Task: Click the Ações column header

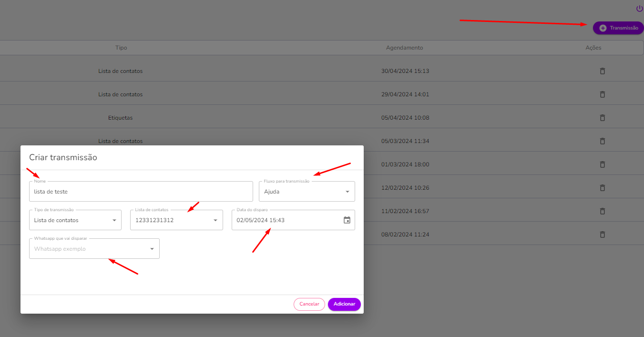Action: click(593, 48)
